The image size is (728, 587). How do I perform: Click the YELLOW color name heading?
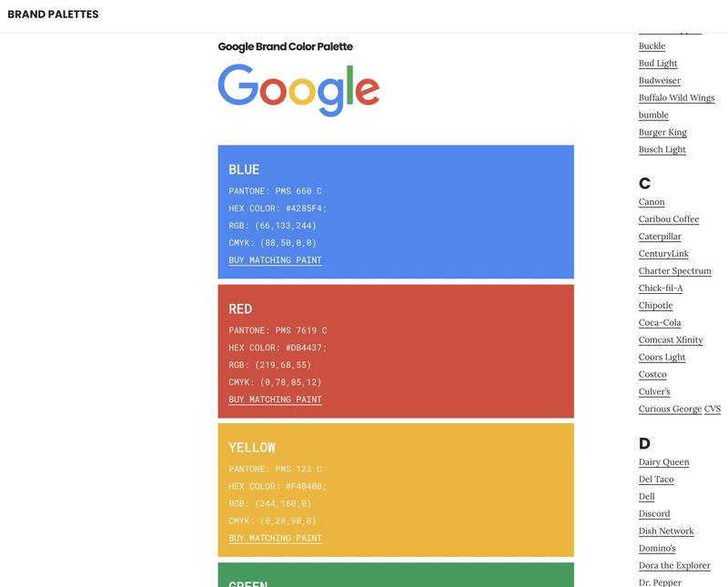(x=252, y=448)
